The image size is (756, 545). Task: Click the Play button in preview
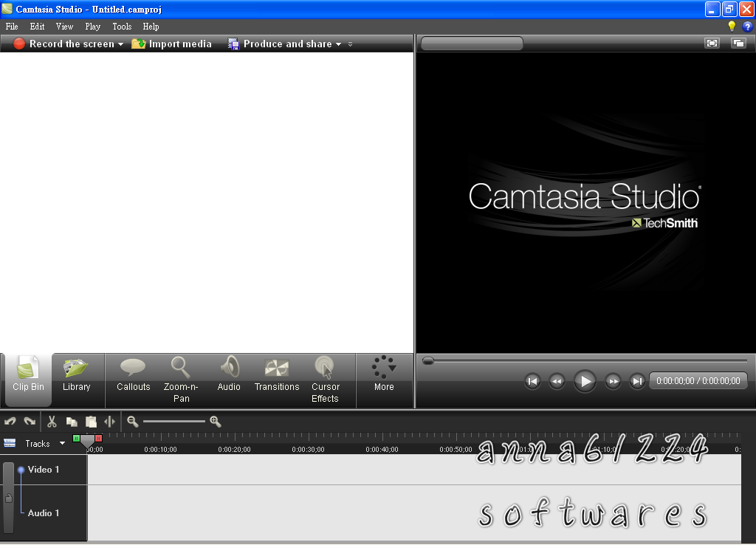(x=585, y=381)
